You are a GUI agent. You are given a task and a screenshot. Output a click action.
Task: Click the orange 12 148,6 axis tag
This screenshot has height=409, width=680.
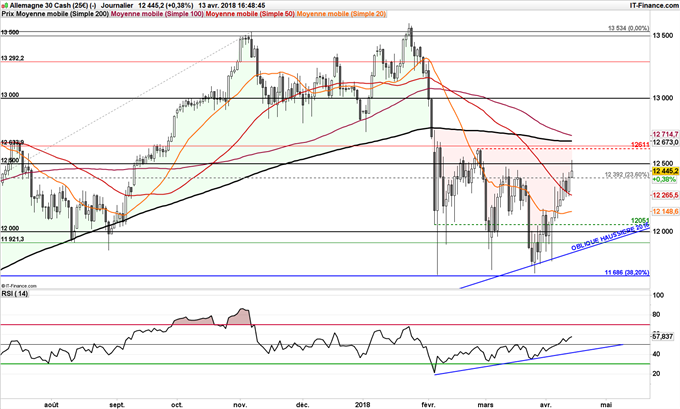(665, 211)
